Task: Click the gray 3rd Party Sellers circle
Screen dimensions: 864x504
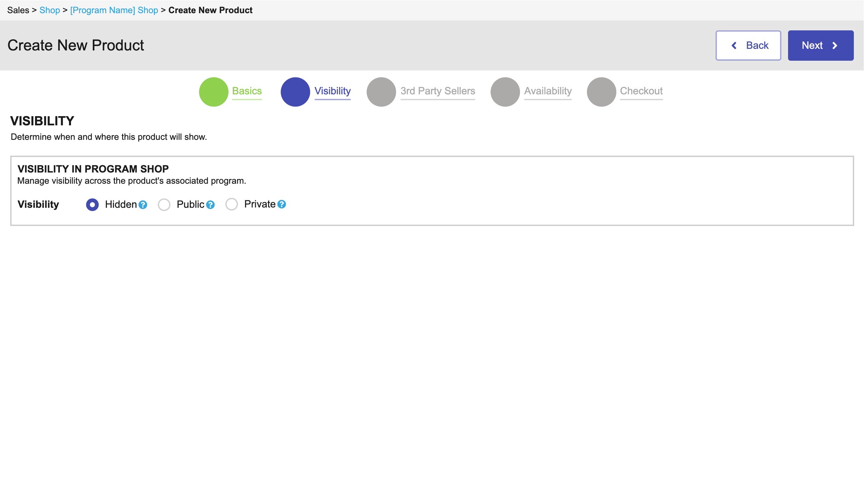Action: (381, 92)
